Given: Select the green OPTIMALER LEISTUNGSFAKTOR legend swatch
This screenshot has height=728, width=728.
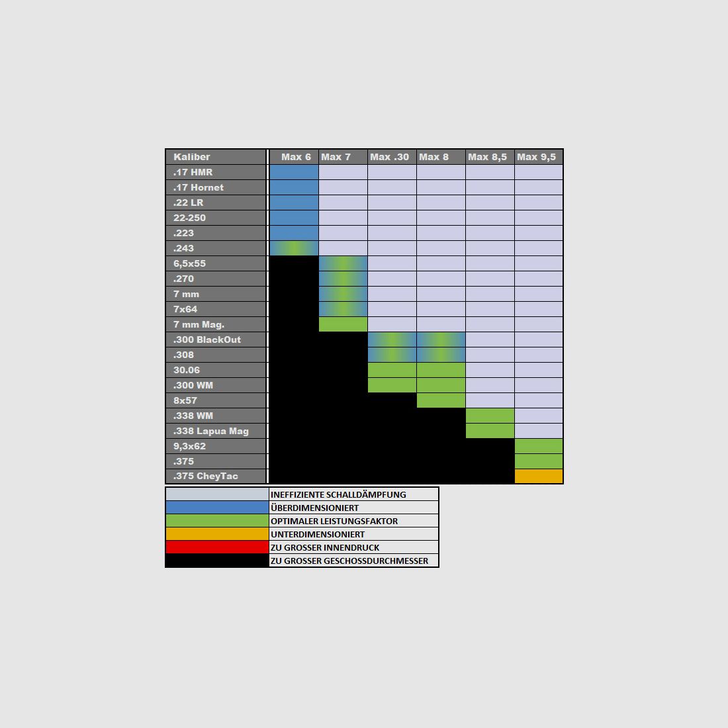Looking at the screenshot, I should coord(217,520).
